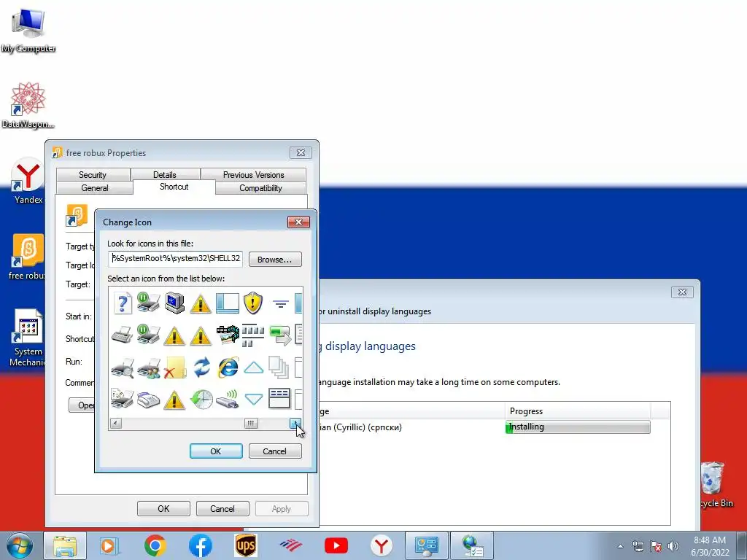Select the Internet Explorer icon
The height and width of the screenshot is (560, 747).
[228, 368]
